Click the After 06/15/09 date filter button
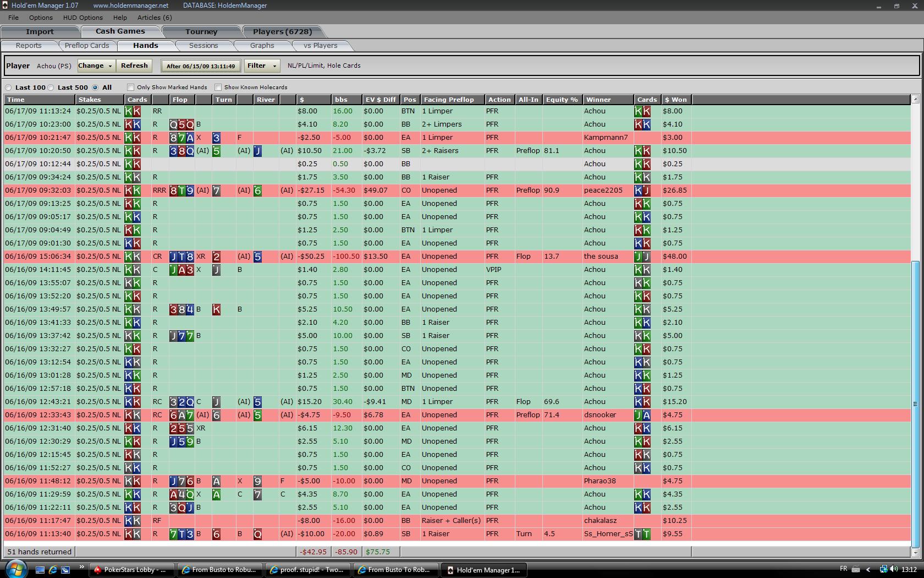 pyautogui.click(x=201, y=66)
